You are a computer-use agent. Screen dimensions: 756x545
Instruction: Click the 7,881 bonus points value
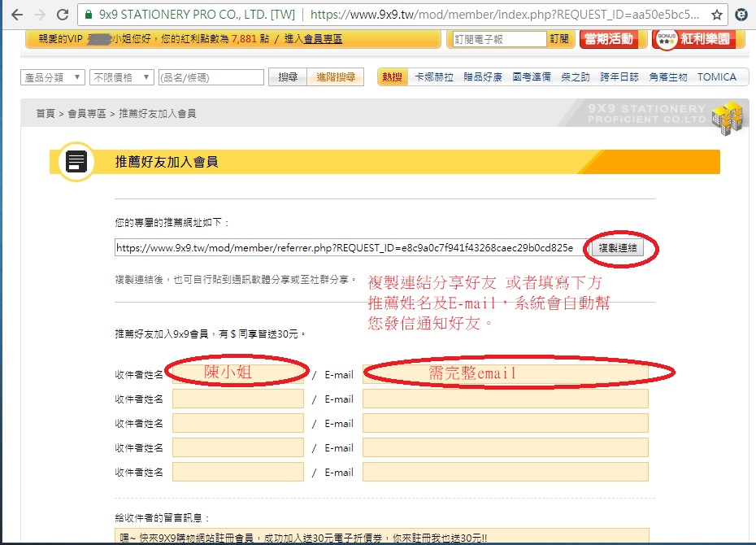(x=244, y=38)
